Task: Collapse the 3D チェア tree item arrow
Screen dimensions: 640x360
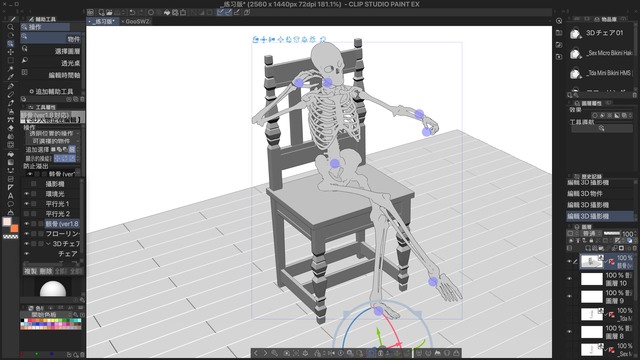Action: [x=48, y=244]
